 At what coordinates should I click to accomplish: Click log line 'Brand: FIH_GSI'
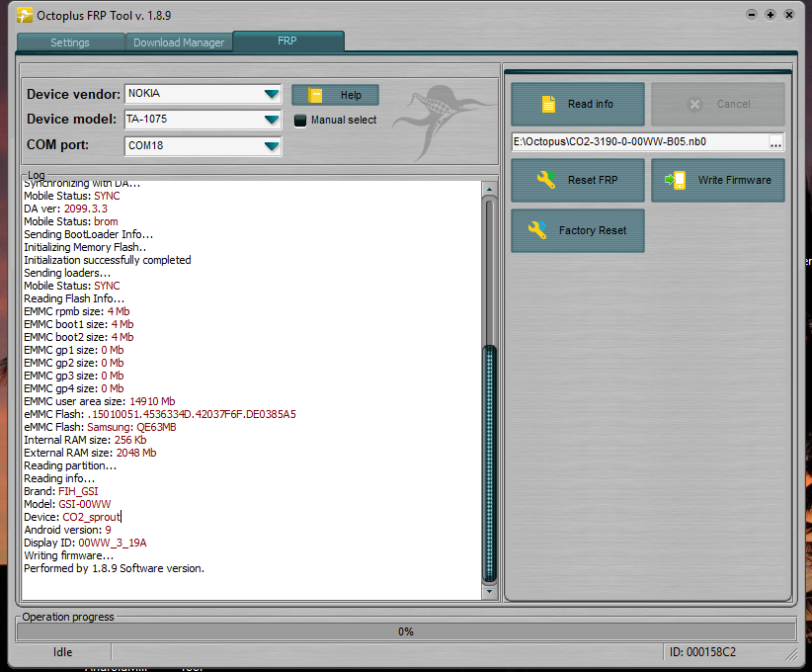point(61,491)
